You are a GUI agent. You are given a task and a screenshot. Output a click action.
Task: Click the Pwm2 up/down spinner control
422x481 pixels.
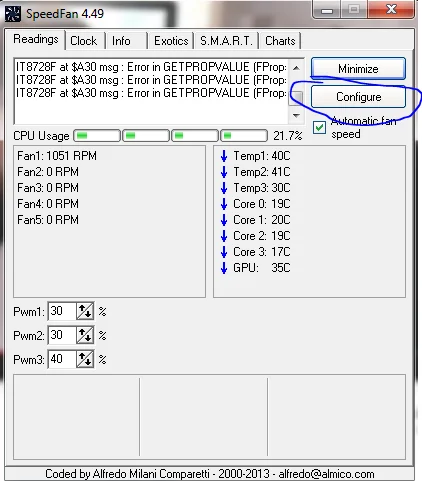pos(85,335)
